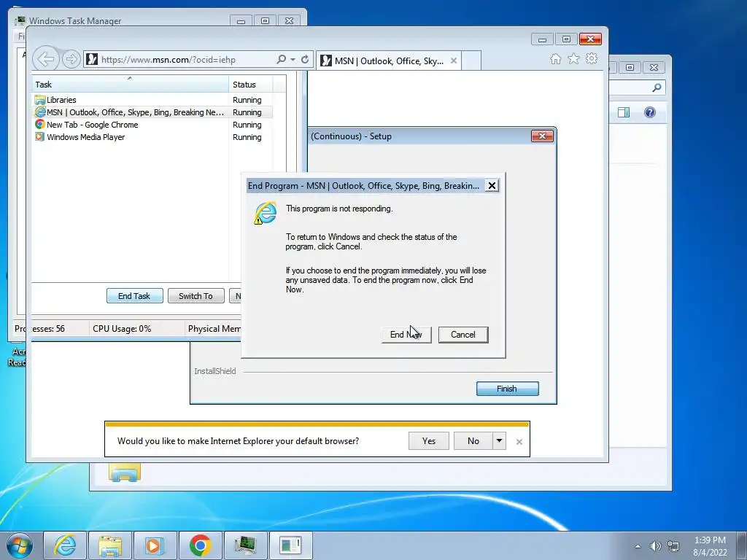Click End Now in End Program dialog
Image resolution: width=747 pixels, height=560 pixels.
[x=406, y=334]
